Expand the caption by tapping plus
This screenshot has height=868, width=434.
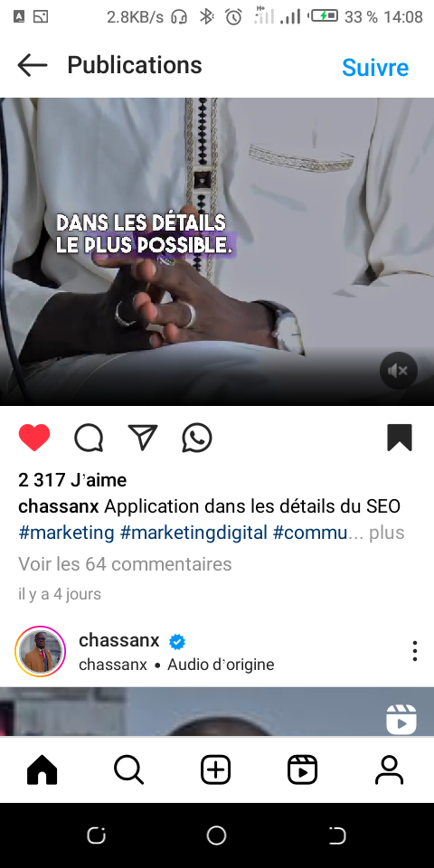[x=387, y=533]
